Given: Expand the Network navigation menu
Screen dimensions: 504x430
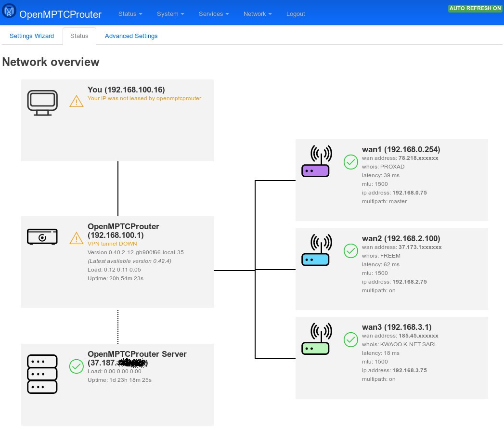Looking at the screenshot, I should point(258,14).
